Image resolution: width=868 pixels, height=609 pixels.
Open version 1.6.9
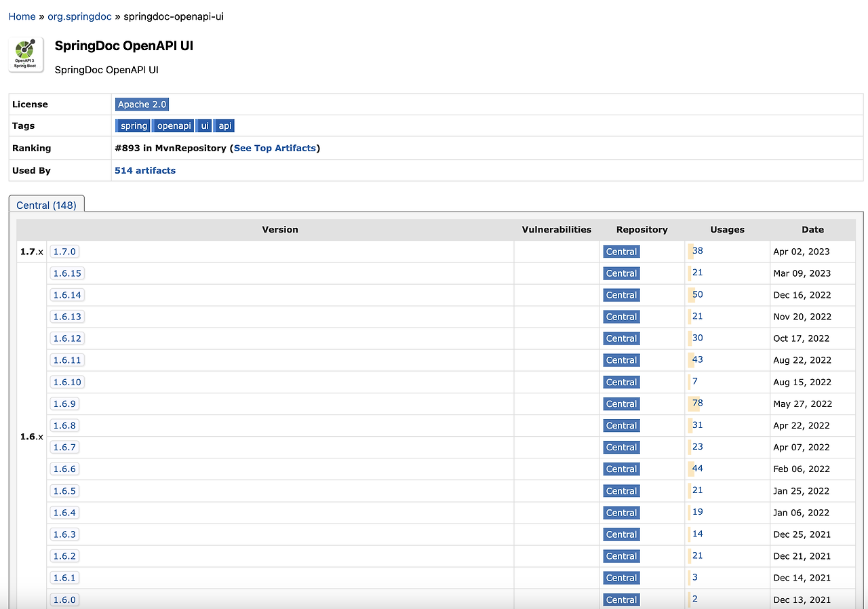(x=65, y=404)
